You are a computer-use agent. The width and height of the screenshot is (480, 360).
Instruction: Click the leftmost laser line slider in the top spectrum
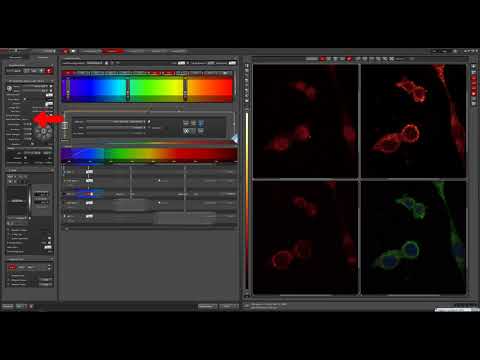(68, 89)
